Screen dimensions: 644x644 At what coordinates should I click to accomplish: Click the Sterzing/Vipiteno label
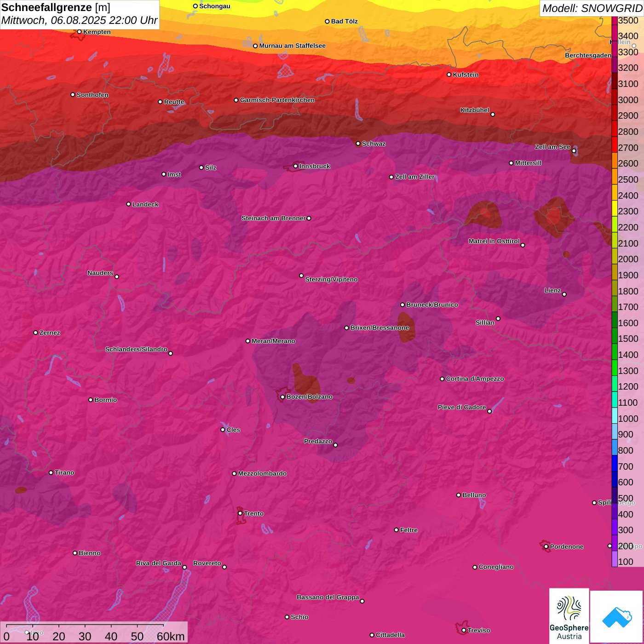point(331,279)
